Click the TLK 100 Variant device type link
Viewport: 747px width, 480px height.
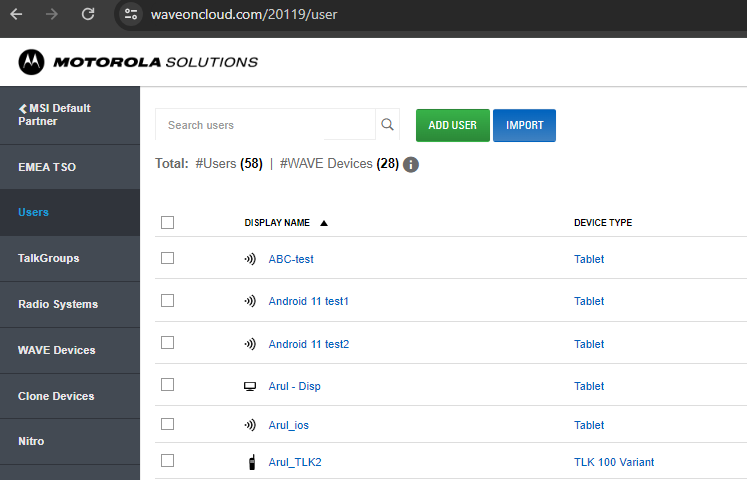(x=614, y=462)
